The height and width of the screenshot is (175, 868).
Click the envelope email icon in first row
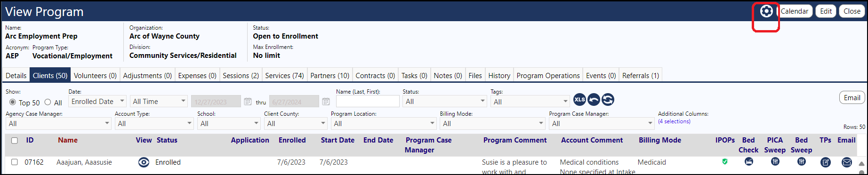click(846, 162)
